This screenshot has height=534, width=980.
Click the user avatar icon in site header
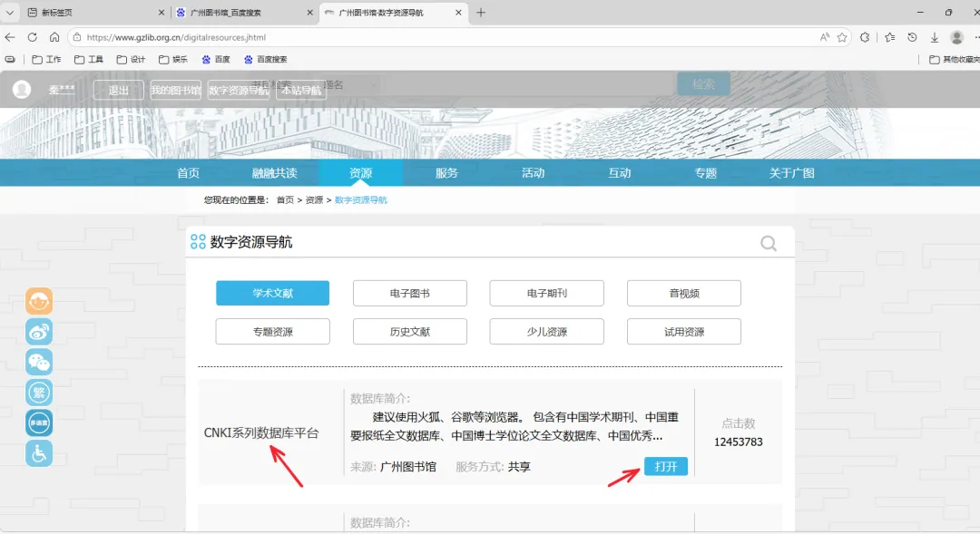[x=22, y=90]
